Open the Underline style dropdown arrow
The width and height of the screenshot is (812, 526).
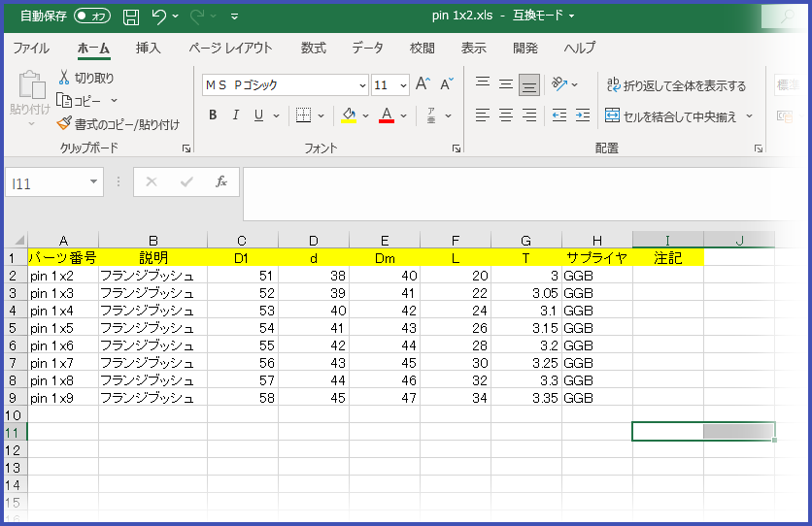[x=276, y=115]
